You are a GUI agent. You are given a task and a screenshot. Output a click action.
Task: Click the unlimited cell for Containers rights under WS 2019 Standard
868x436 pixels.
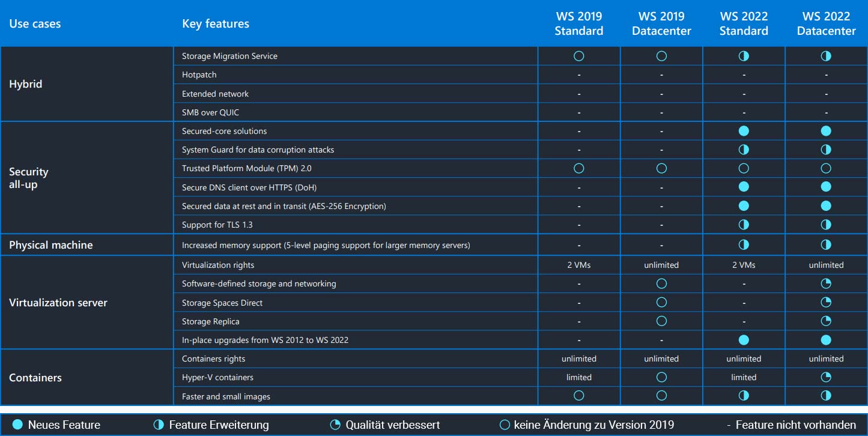pyautogui.click(x=578, y=359)
